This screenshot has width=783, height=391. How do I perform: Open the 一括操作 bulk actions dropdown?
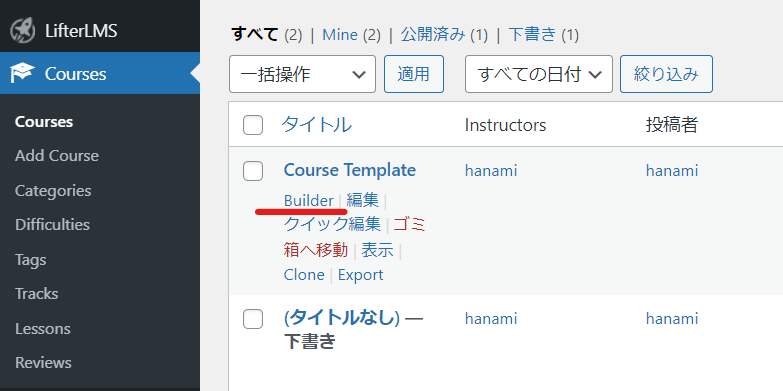(302, 74)
